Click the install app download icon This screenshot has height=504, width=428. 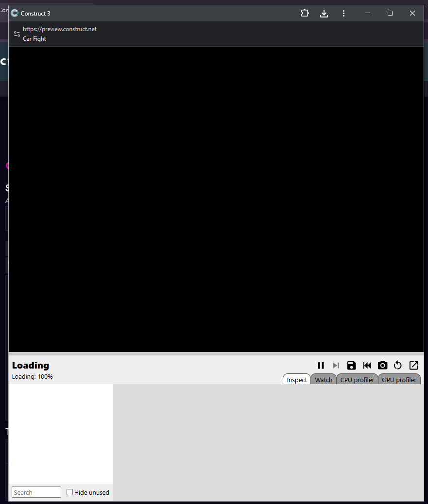324,13
